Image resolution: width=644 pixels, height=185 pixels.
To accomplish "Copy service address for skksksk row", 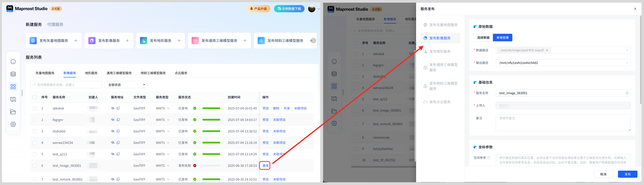I will click(x=118, y=108).
